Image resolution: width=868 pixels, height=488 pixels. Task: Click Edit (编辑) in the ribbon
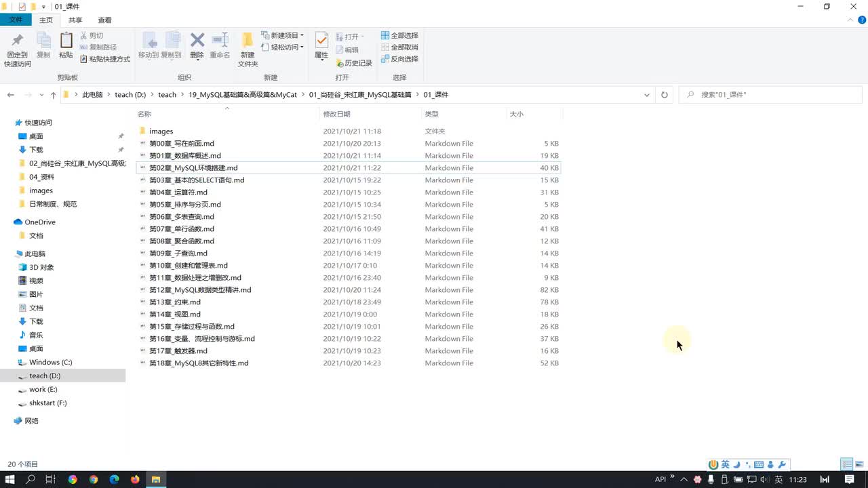click(x=347, y=49)
